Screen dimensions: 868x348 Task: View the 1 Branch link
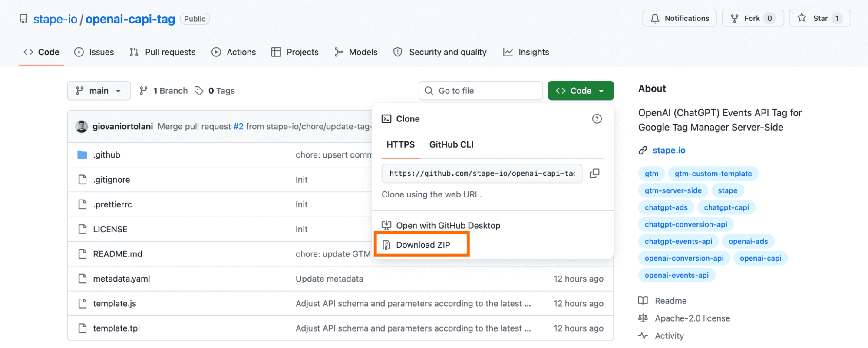[164, 91]
